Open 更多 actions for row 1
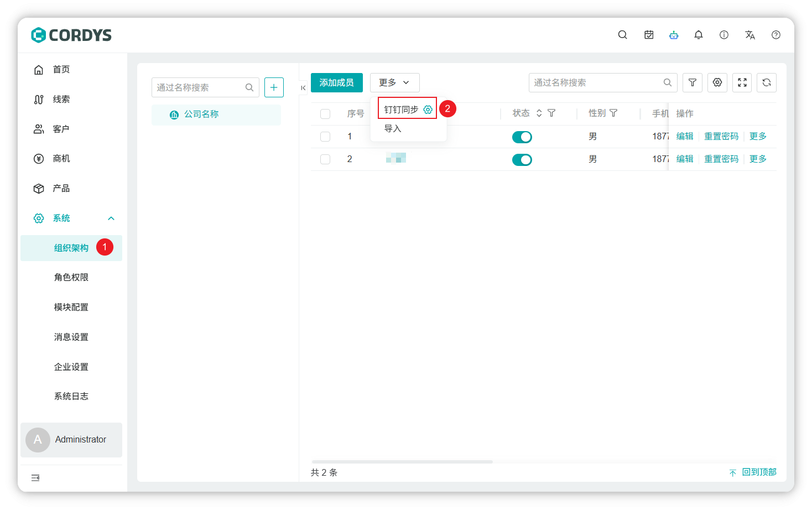The width and height of the screenshot is (812, 510). pyautogui.click(x=758, y=136)
